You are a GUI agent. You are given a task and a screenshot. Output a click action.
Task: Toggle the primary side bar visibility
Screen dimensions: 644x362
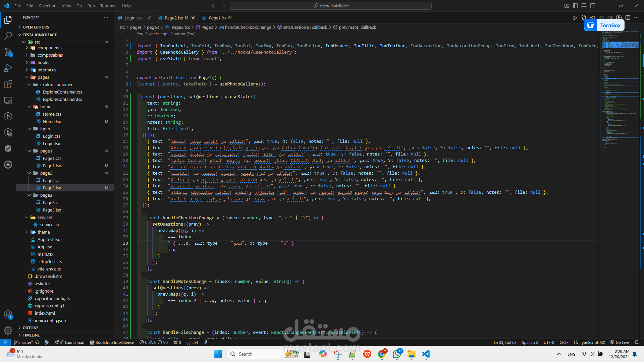(575, 6)
